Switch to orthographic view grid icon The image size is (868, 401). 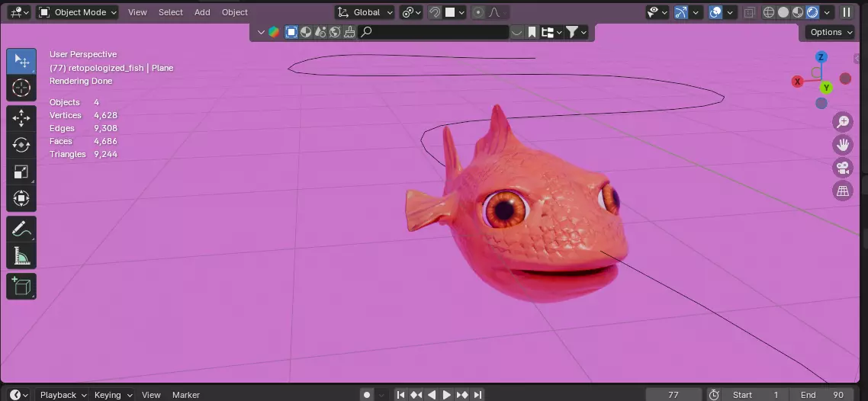tap(843, 191)
